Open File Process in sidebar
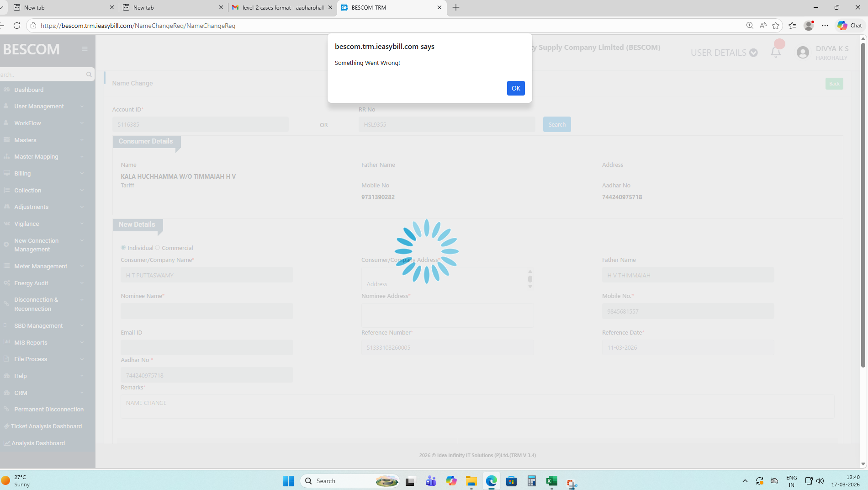The height and width of the screenshot is (490, 868). pyautogui.click(x=43, y=359)
